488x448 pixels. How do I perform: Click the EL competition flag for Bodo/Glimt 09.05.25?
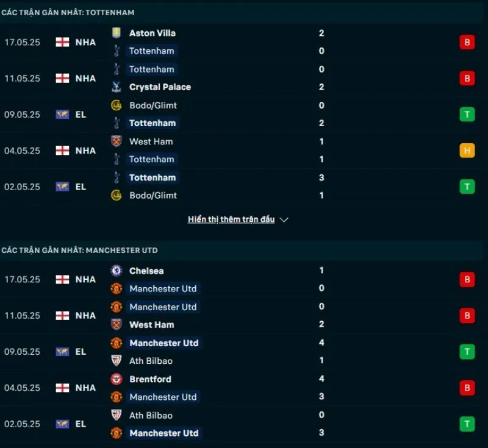[x=62, y=114]
